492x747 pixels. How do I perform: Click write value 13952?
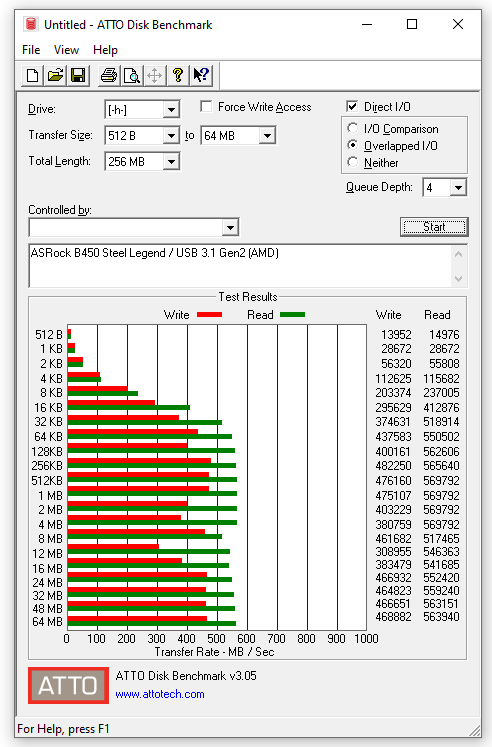(396, 335)
